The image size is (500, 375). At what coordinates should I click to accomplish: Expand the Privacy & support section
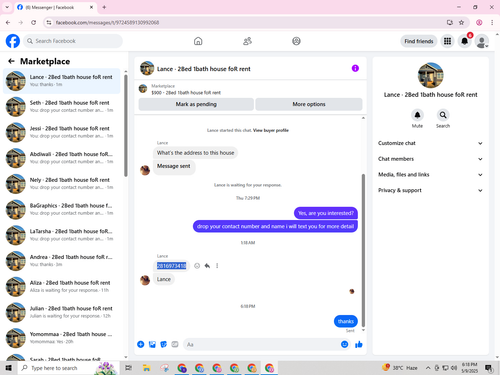click(430, 190)
